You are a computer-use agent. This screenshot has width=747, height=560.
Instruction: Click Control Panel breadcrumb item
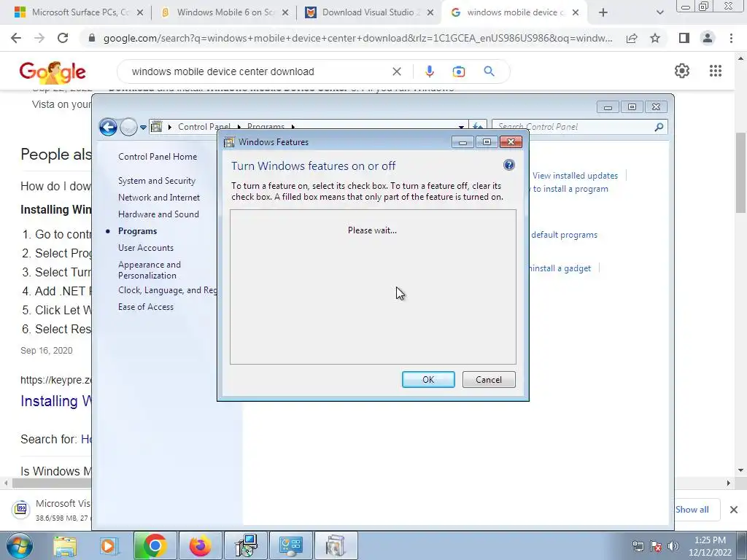[x=204, y=127]
